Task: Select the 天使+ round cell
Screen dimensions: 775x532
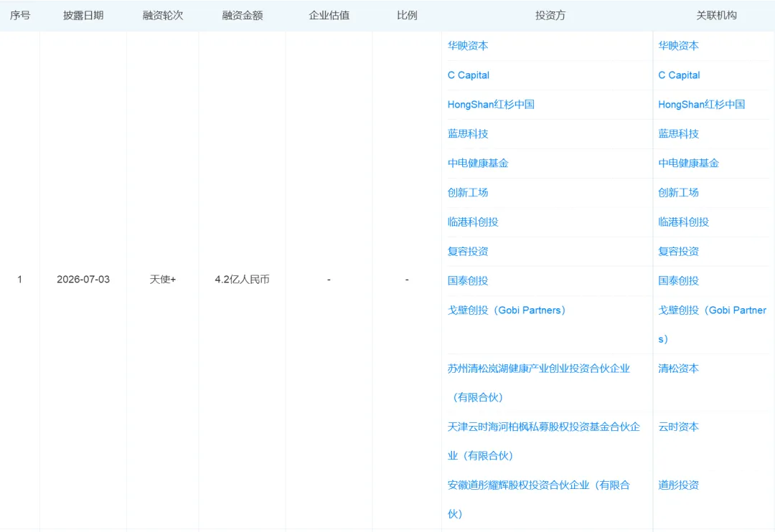Action: (163, 280)
